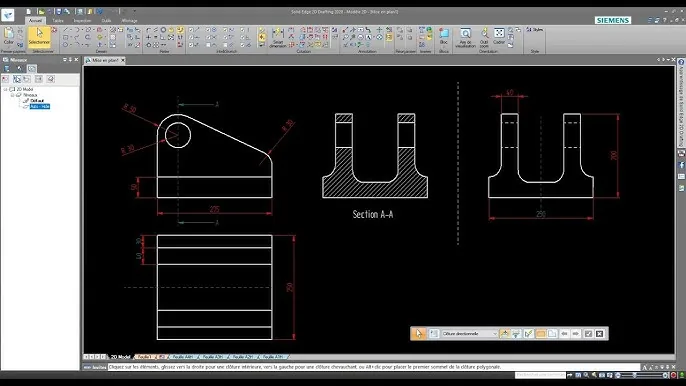Select the text annotation A tool
The height and width of the screenshot is (386, 686).
(368, 37)
